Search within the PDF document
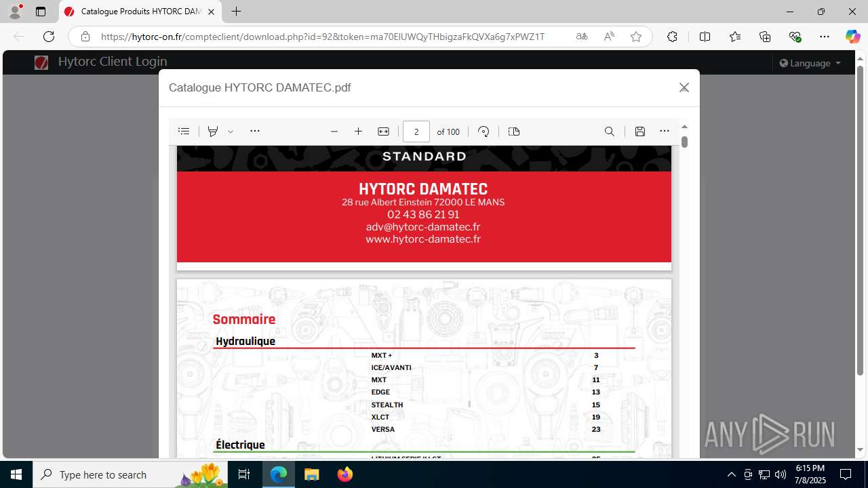This screenshot has width=868, height=488. (x=610, y=131)
